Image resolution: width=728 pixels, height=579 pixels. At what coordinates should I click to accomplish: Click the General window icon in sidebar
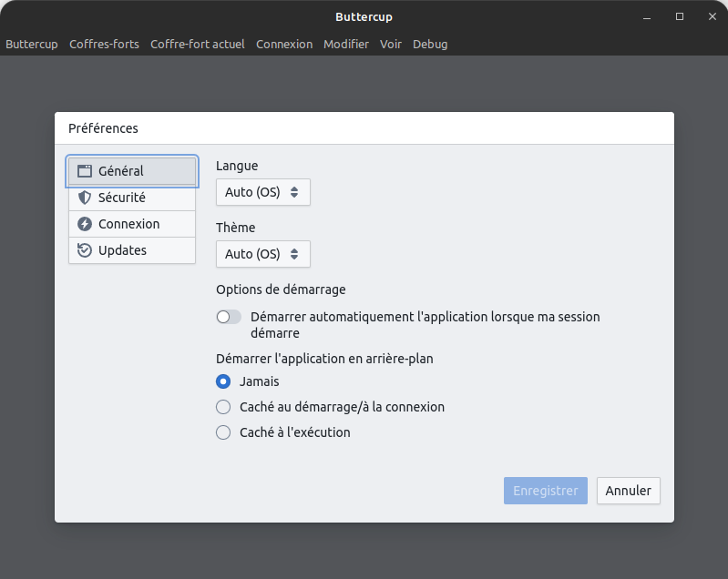85,171
